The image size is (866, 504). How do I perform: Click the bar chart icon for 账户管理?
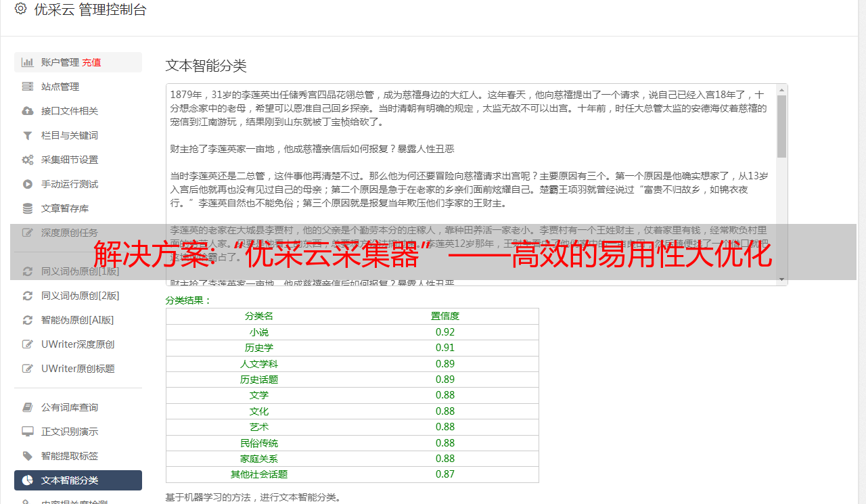point(28,62)
